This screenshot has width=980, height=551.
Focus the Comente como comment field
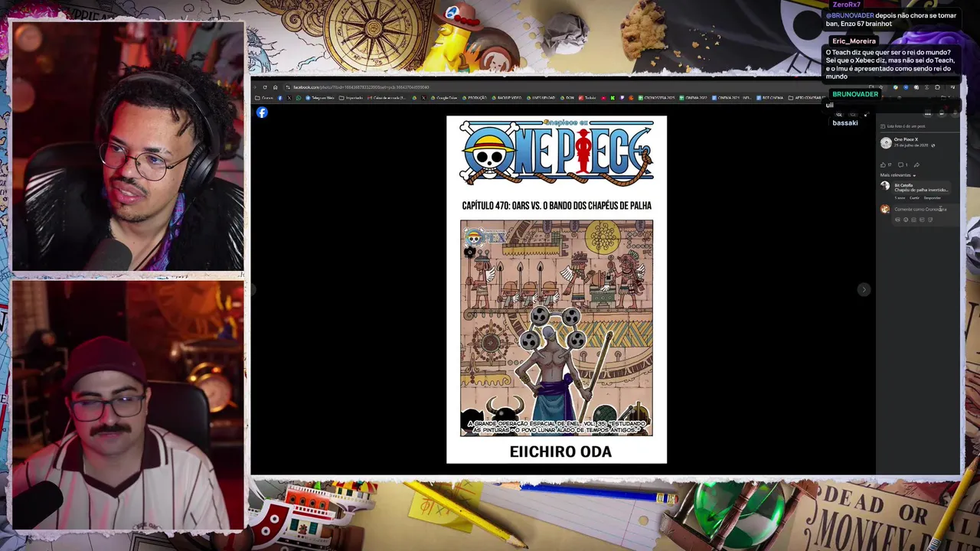coord(920,209)
